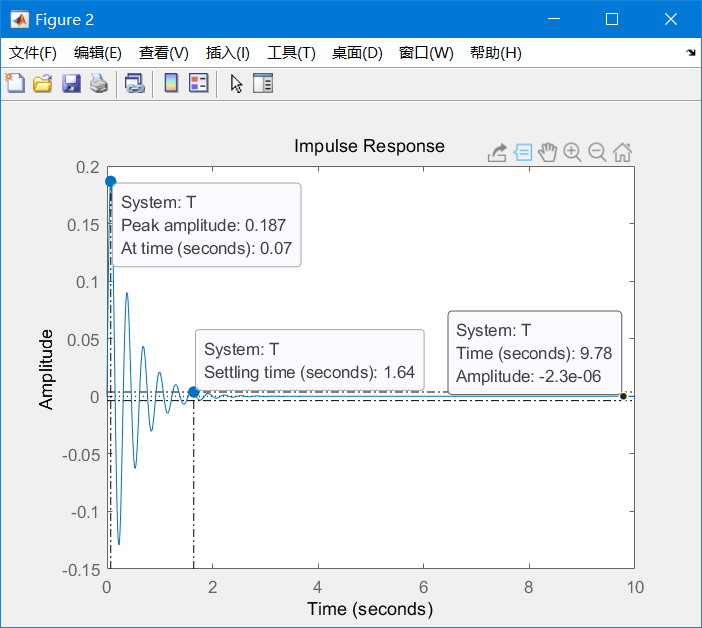Viewport: 702px width, 628px height.
Task: Click the 'Amplitude: -2.3e-06' data tip text
Action: [528, 376]
